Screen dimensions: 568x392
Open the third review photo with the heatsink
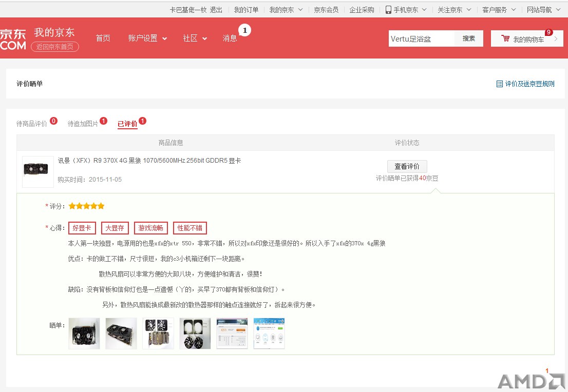click(x=158, y=334)
